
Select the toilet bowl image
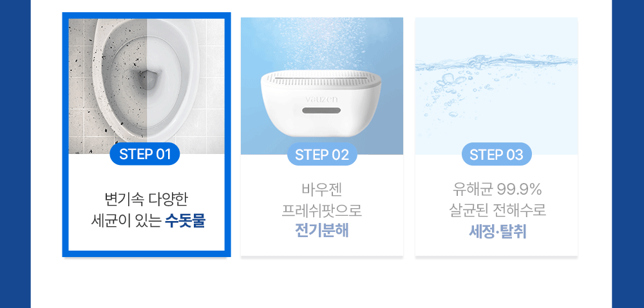click(147, 86)
